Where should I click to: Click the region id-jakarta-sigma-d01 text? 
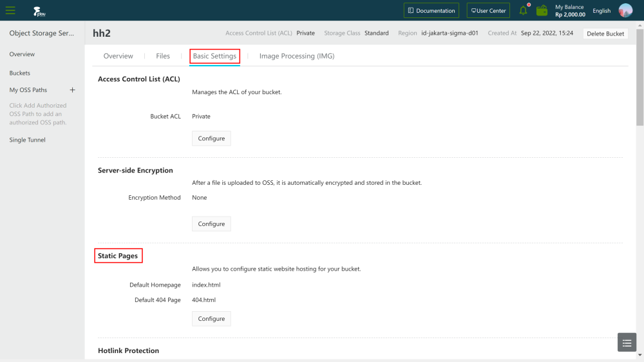(x=450, y=33)
